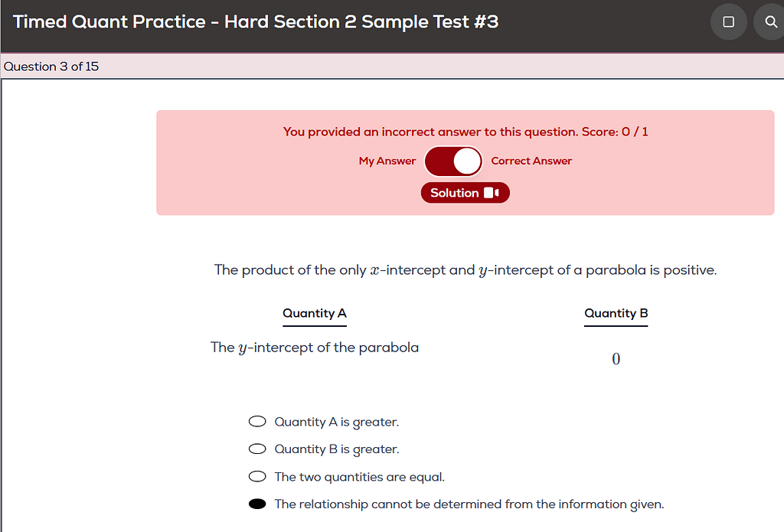
Task: Choose "The two quantities are equal" option
Action: 257,476
